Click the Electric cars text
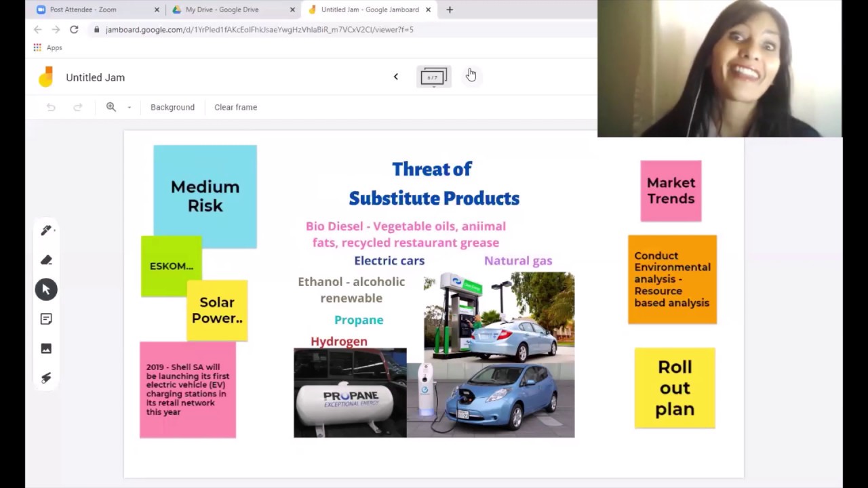This screenshot has height=488, width=868. (389, 260)
